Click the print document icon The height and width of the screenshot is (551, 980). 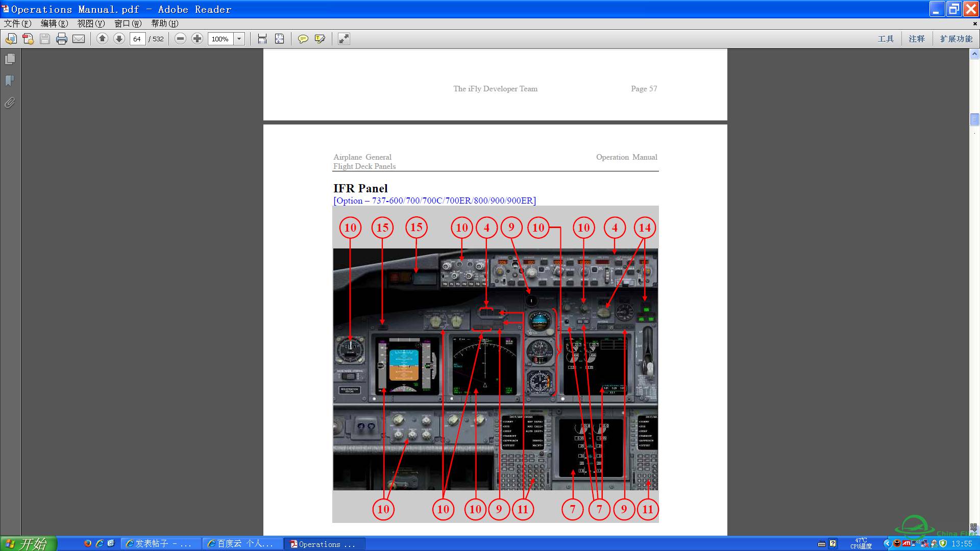61,38
